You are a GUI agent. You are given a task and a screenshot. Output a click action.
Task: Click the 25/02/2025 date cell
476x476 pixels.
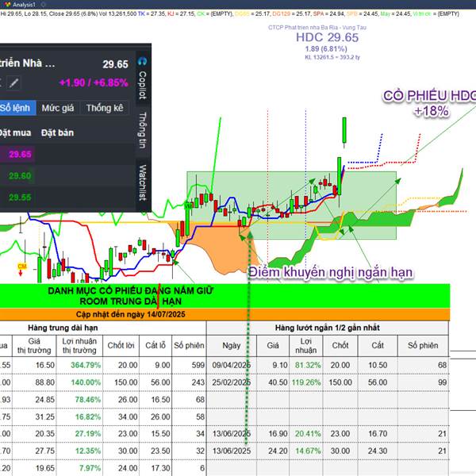point(232,382)
